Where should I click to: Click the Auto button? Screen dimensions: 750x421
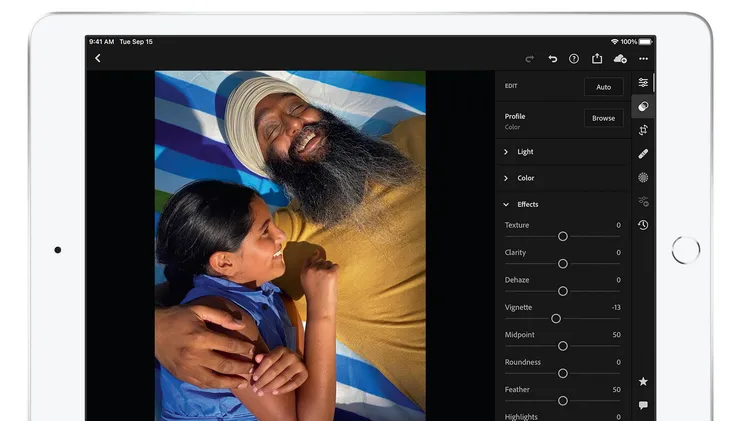coord(604,87)
